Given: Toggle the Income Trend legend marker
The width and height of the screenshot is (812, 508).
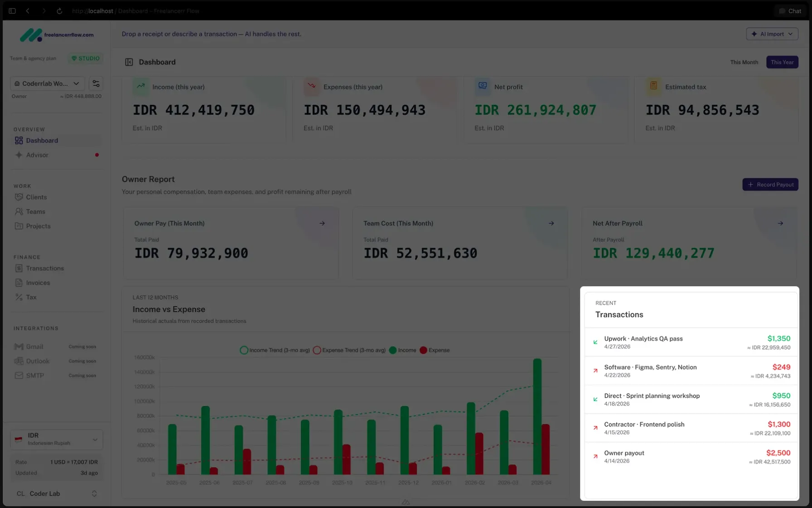Looking at the screenshot, I should (244, 350).
